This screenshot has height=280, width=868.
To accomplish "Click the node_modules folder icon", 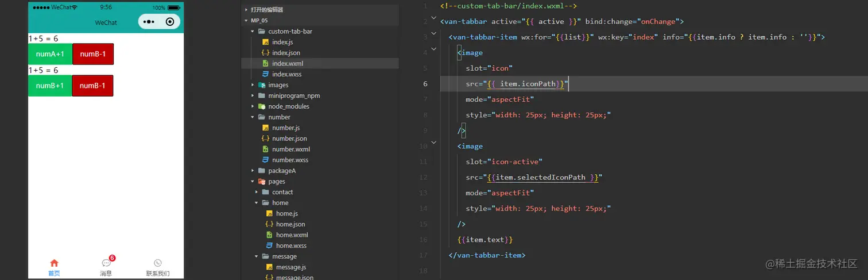I will click(x=262, y=106).
